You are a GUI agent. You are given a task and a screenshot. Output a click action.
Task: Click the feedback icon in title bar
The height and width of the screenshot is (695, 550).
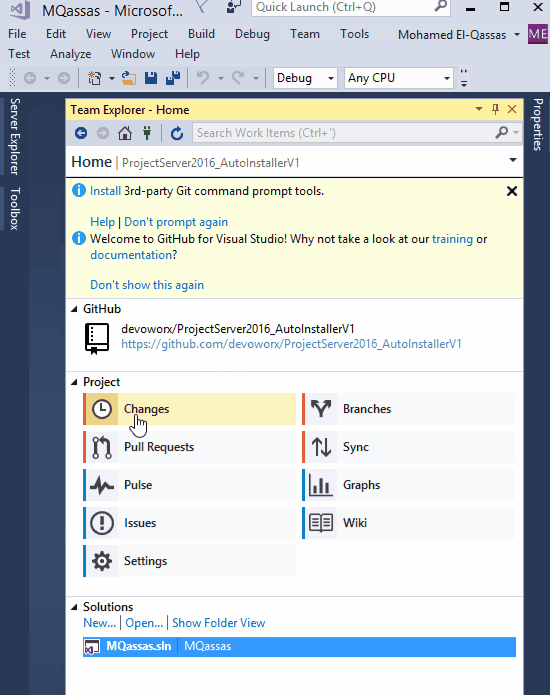tap(234, 7)
